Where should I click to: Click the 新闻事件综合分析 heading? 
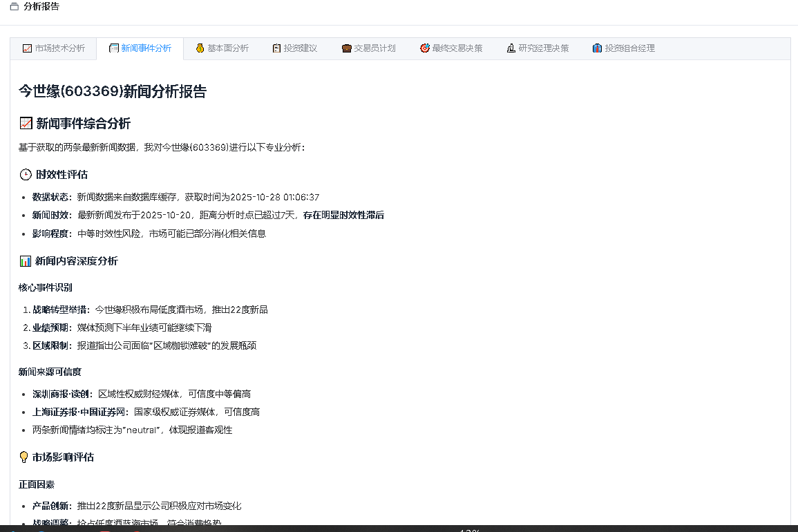tap(83, 123)
